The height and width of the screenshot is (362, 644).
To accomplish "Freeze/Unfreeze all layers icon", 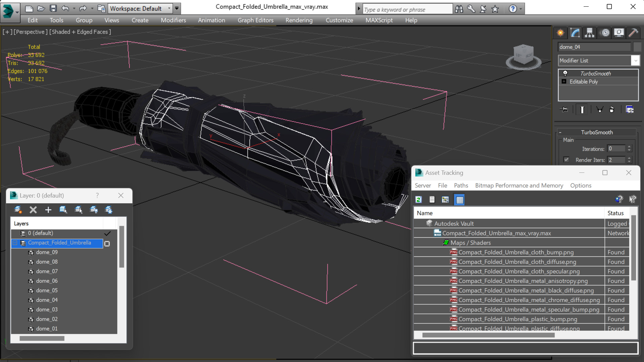I will pyautogui.click(x=109, y=210).
